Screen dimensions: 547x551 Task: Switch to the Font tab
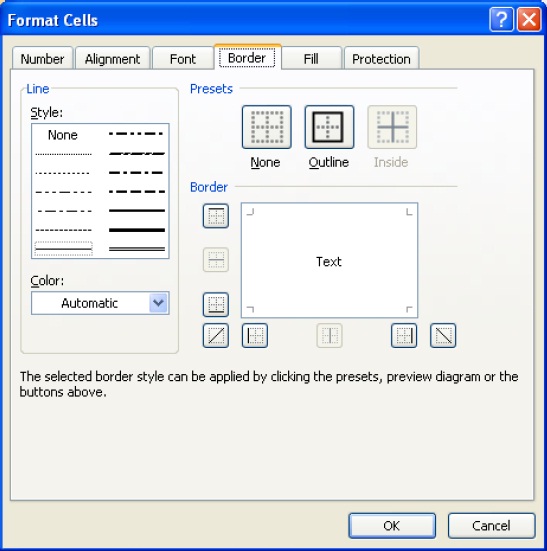coord(183,58)
